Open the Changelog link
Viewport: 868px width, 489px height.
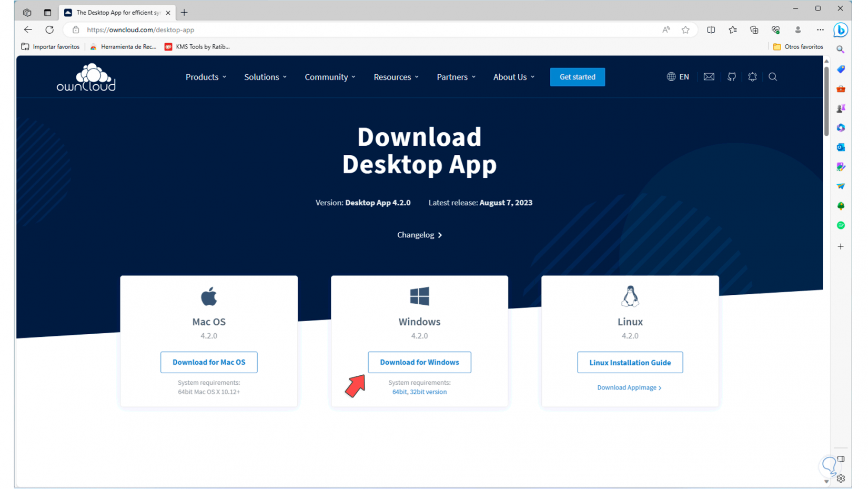(x=419, y=235)
